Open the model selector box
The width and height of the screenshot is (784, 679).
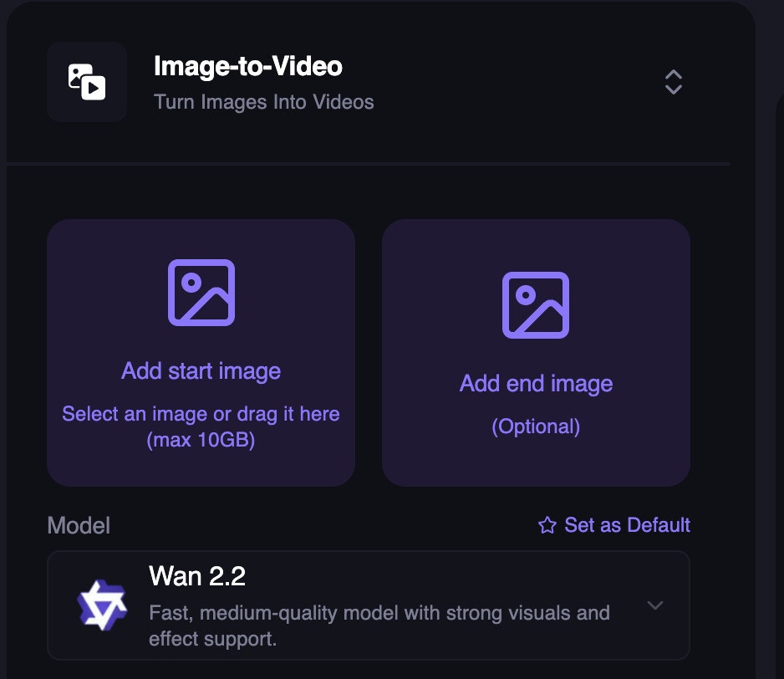pos(368,605)
